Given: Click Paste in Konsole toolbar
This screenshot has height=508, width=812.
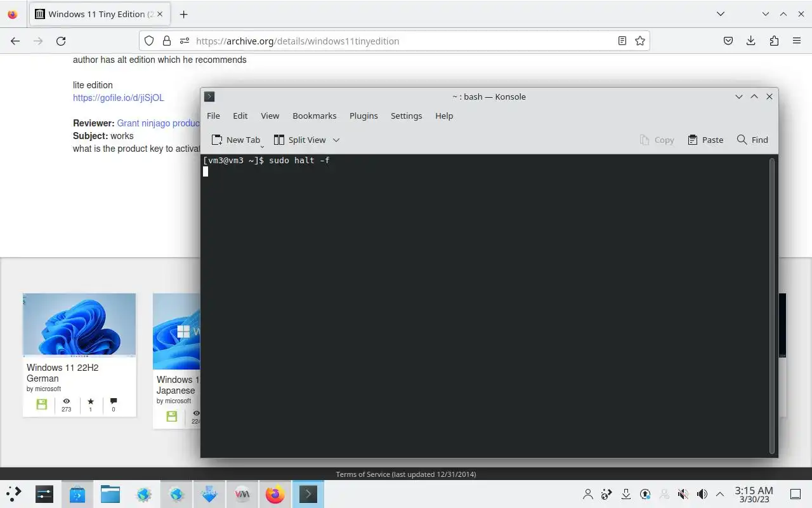Looking at the screenshot, I should pos(705,140).
